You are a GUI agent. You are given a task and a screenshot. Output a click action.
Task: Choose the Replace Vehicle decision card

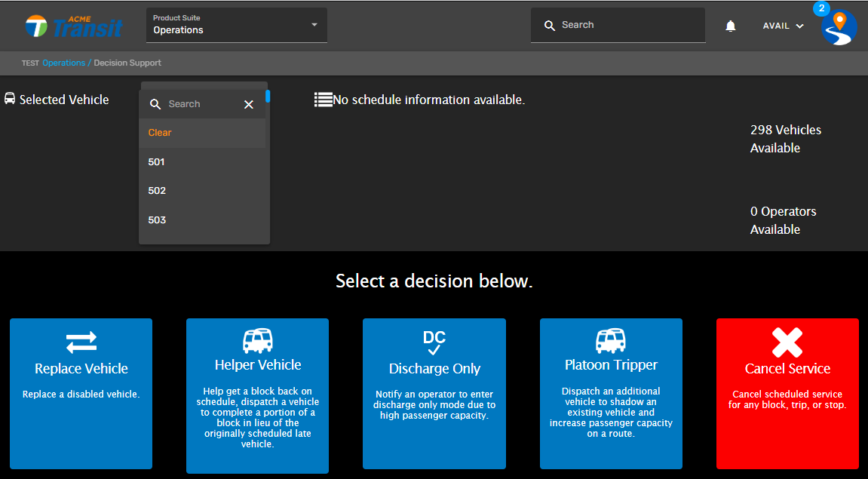pyautogui.click(x=81, y=394)
